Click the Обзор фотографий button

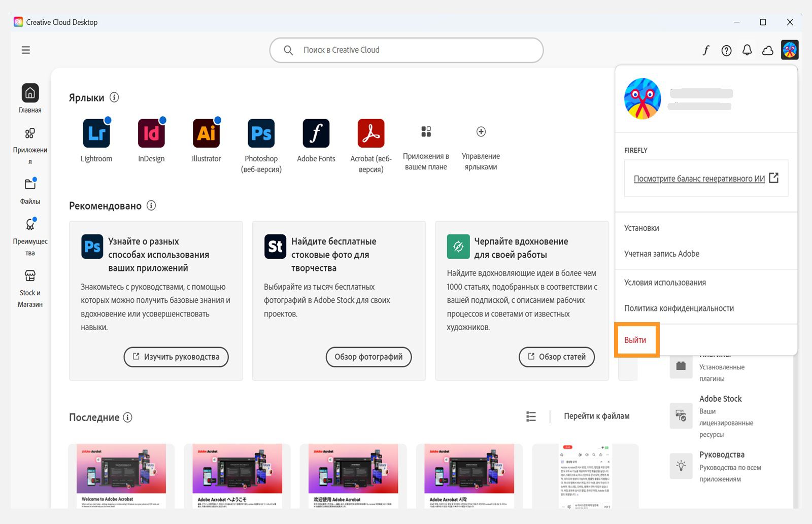pos(368,357)
